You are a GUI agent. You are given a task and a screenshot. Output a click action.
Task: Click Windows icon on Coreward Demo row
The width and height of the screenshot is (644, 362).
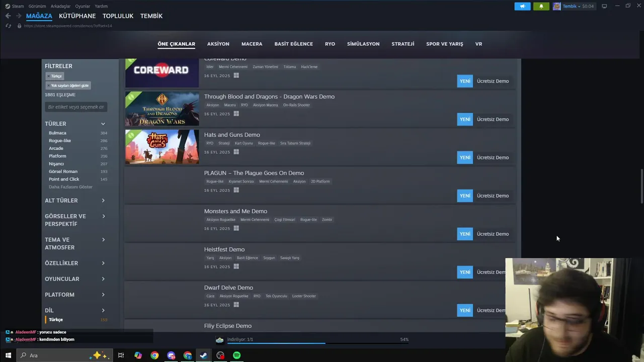(236, 75)
